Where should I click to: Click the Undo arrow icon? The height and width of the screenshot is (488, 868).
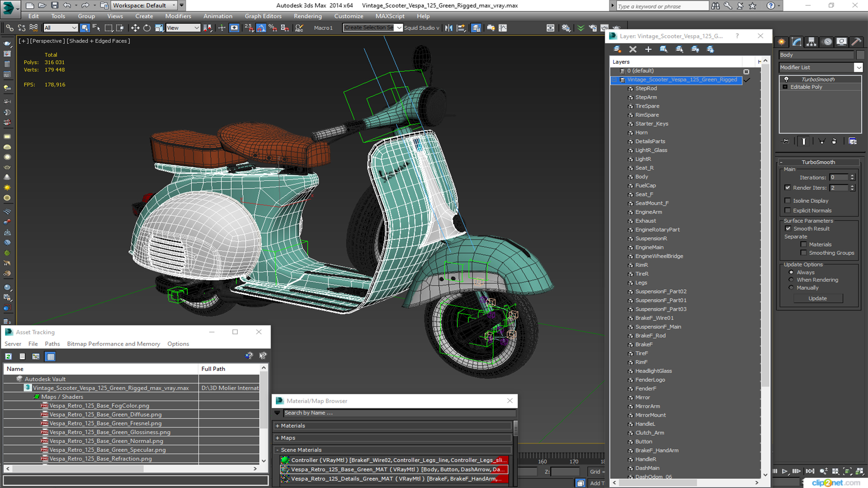coord(67,5)
